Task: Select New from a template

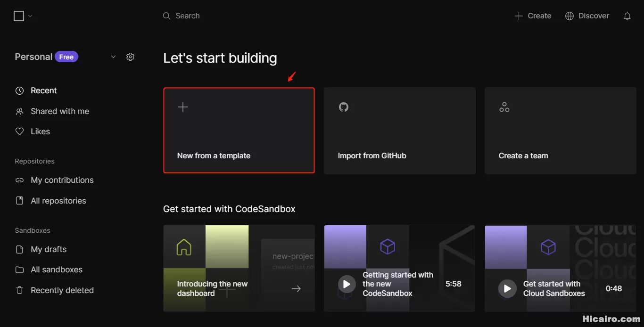Action: pos(239,130)
